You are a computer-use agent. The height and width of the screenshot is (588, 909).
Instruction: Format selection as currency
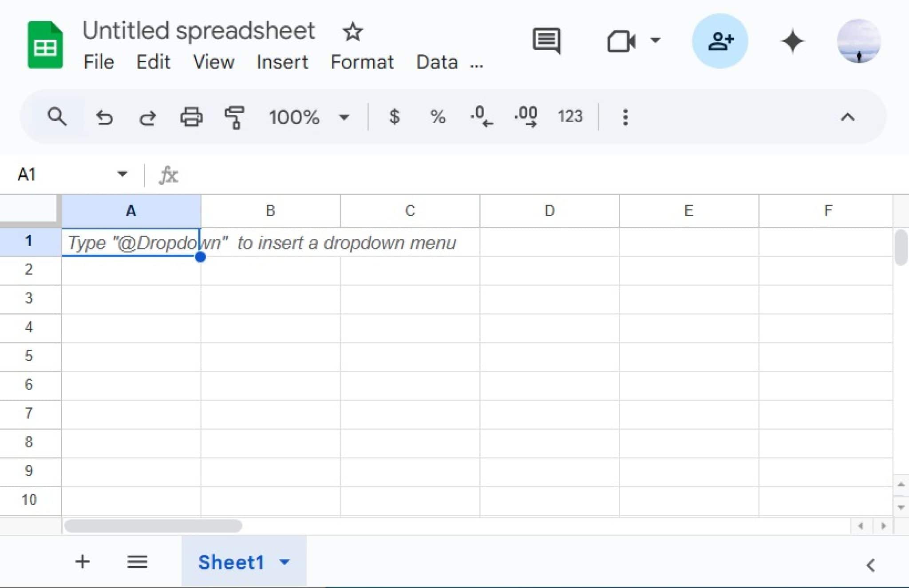pos(394,117)
